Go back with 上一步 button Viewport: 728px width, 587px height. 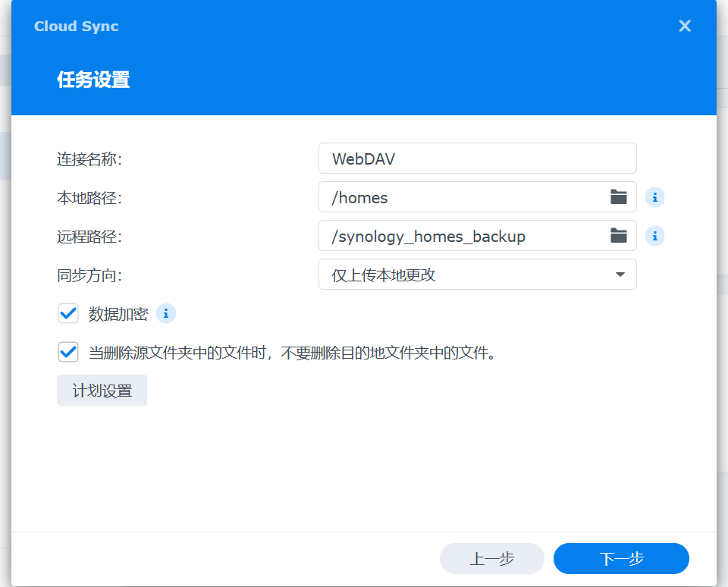(491, 559)
